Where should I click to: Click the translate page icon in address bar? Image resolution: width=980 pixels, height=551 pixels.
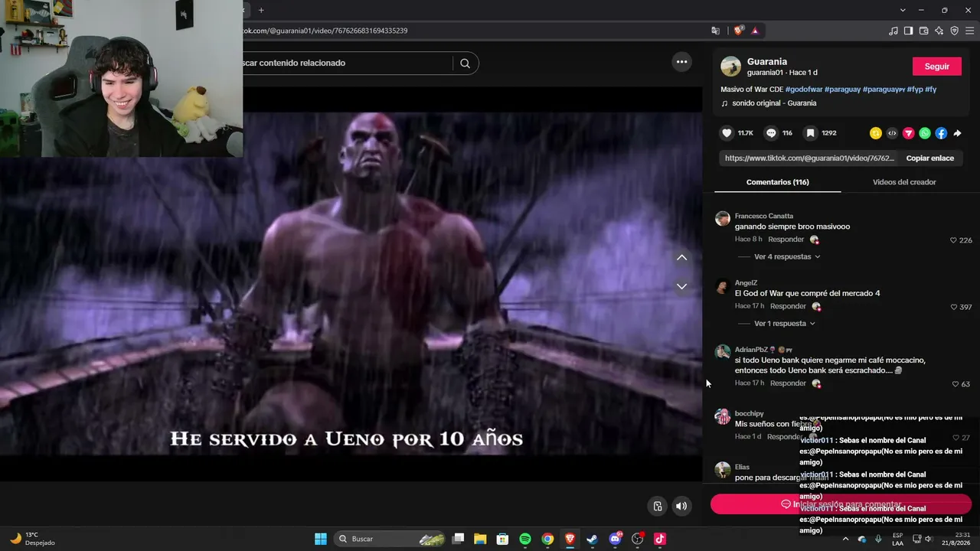coord(715,31)
